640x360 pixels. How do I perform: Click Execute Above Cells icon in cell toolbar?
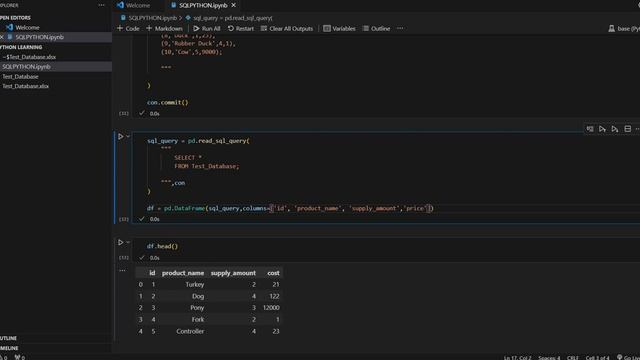pyautogui.click(x=602, y=129)
